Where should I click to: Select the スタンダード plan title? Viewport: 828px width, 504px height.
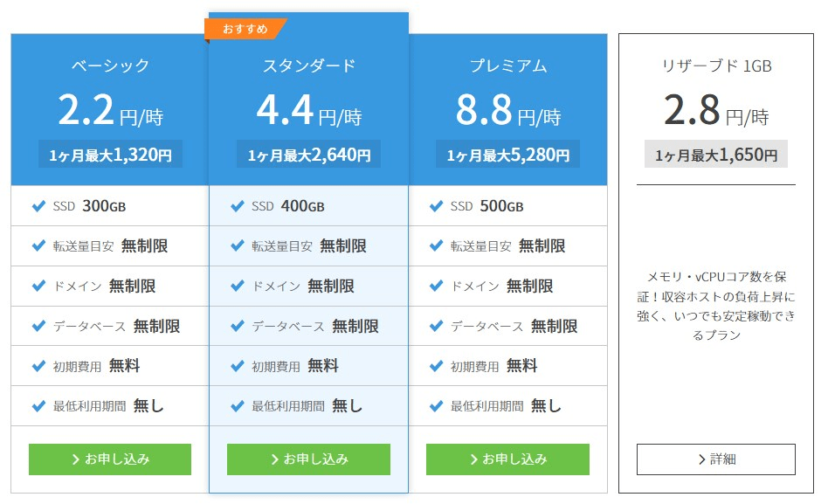point(309,66)
